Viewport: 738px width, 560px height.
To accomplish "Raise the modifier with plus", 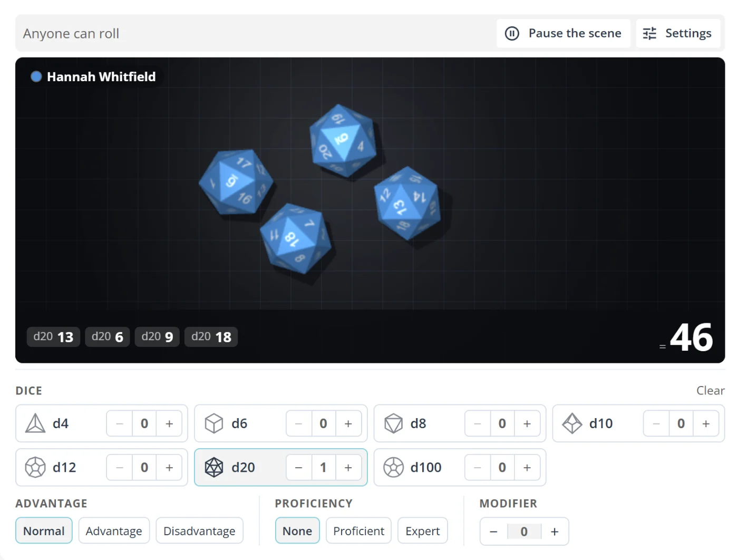I will pos(555,532).
